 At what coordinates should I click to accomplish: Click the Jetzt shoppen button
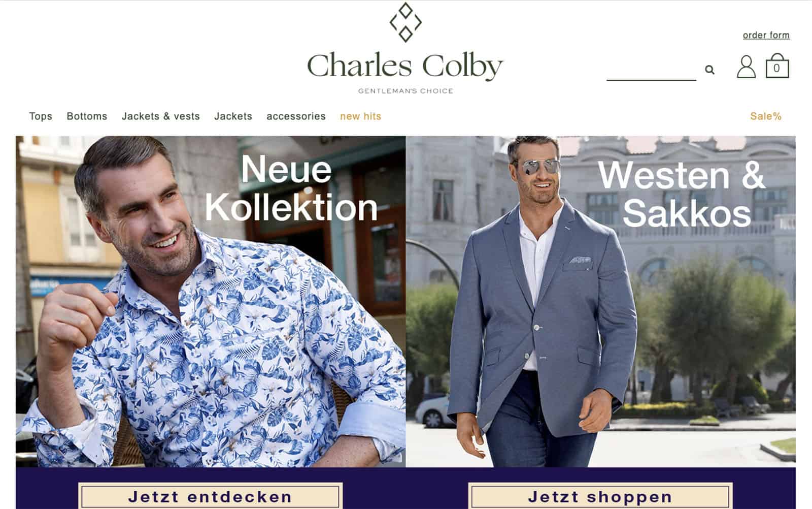point(600,496)
